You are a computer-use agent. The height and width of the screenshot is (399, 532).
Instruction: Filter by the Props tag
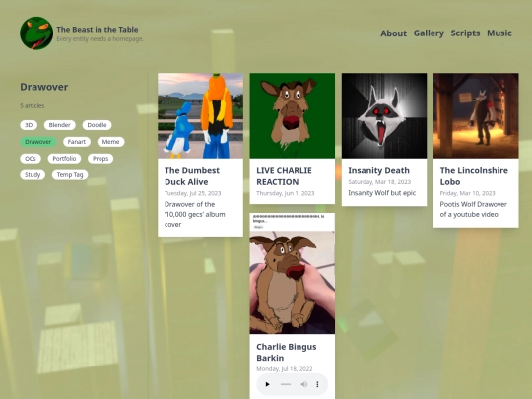tap(100, 158)
